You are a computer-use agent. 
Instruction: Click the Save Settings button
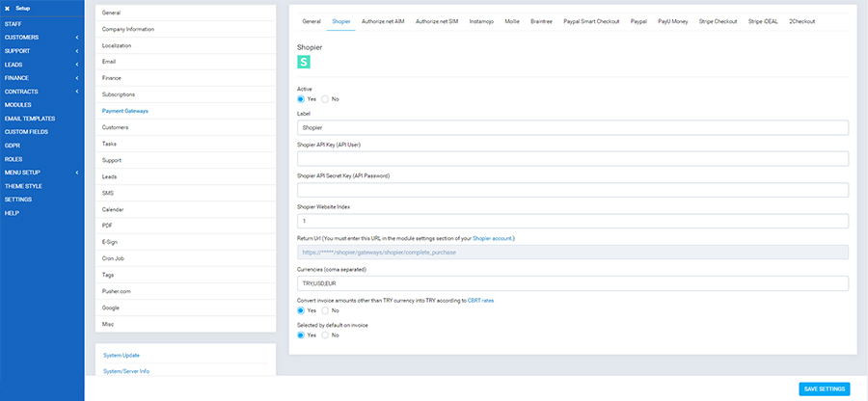pos(825,388)
